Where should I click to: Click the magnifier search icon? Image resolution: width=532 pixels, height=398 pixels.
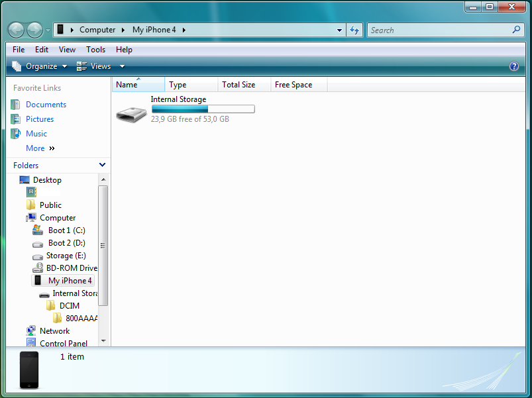[516, 30]
